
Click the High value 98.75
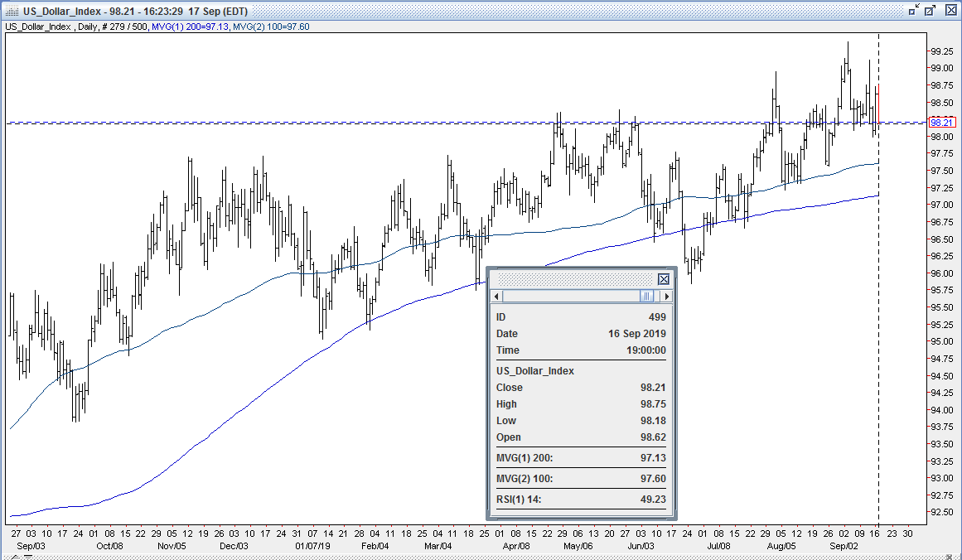[654, 404]
